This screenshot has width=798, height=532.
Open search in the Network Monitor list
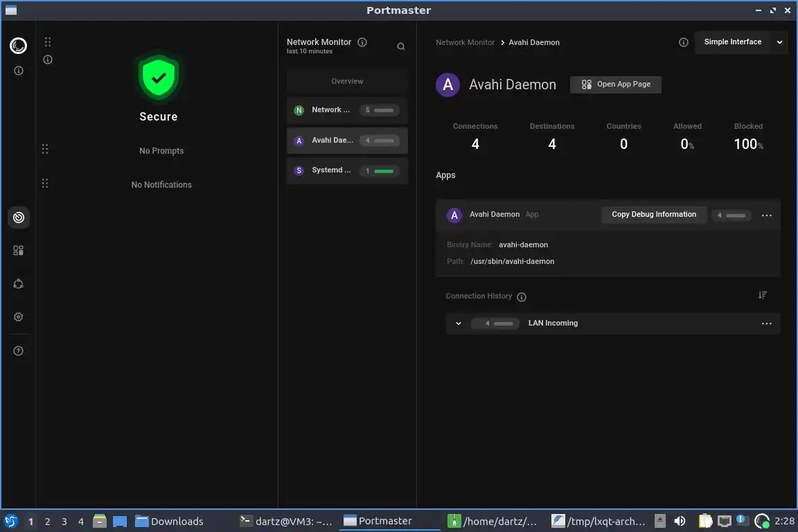[x=401, y=46]
